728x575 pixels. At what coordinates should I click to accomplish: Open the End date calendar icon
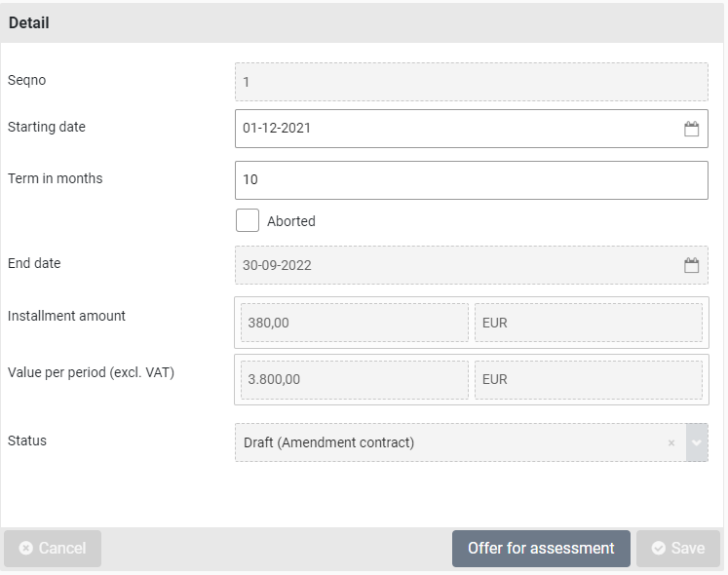pyautogui.click(x=692, y=265)
